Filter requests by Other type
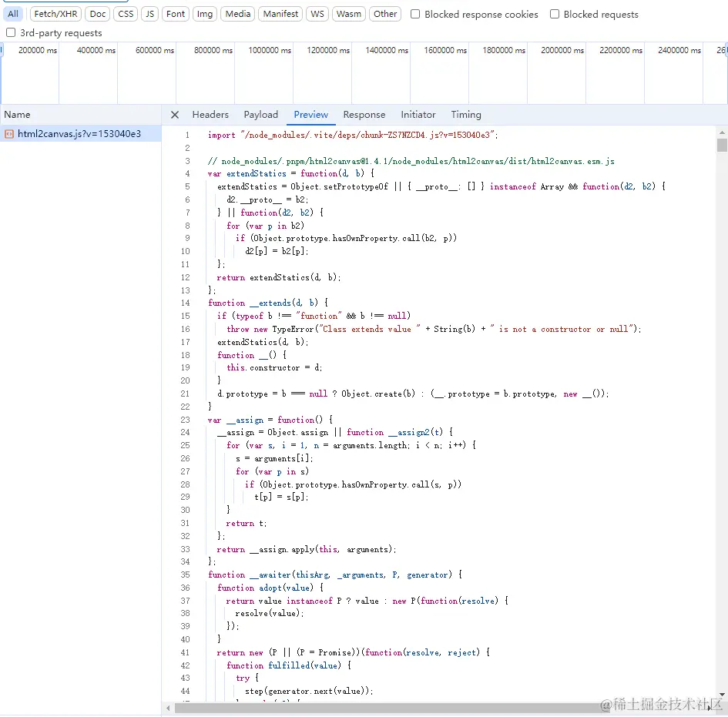 point(385,14)
